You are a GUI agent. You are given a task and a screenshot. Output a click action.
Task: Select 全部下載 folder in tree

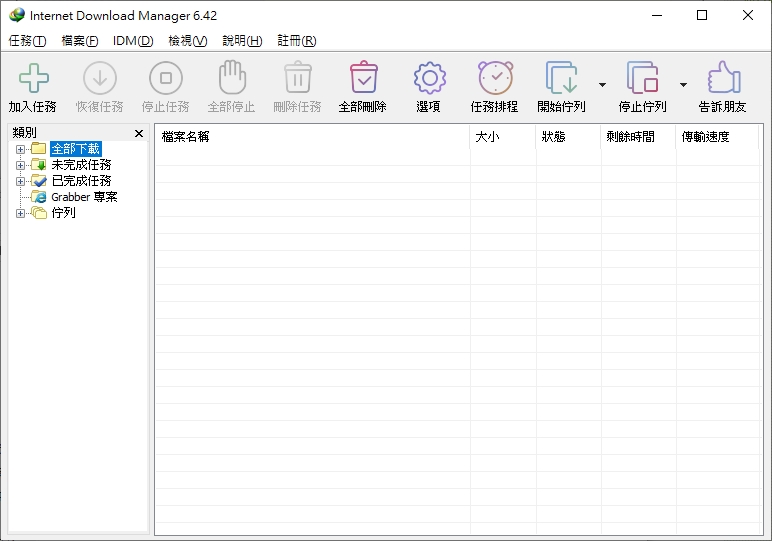coord(75,149)
